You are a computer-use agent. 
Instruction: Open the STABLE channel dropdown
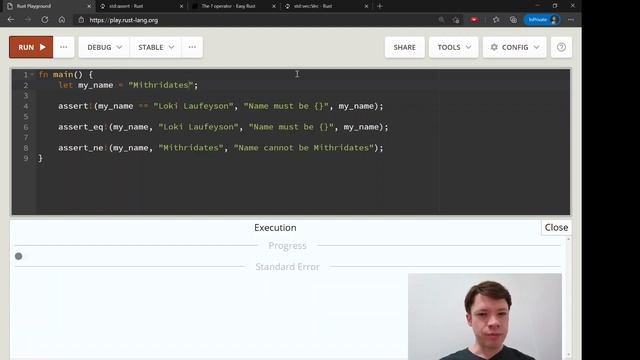[156, 47]
